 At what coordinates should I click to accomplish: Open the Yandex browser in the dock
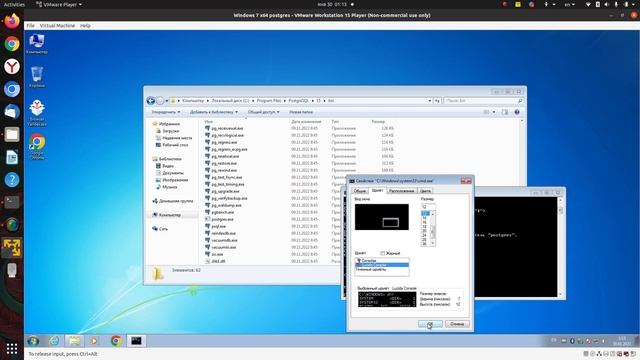pyautogui.click(x=12, y=66)
